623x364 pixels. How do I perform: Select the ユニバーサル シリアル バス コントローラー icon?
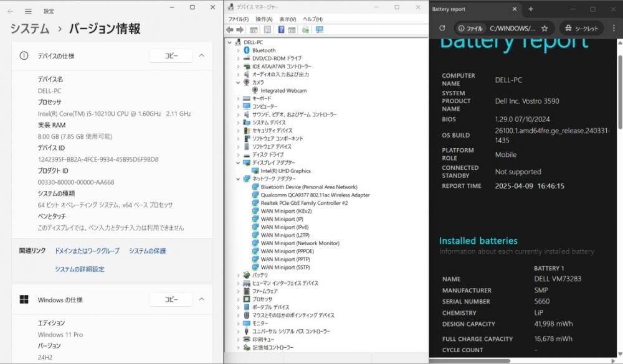point(246,331)
